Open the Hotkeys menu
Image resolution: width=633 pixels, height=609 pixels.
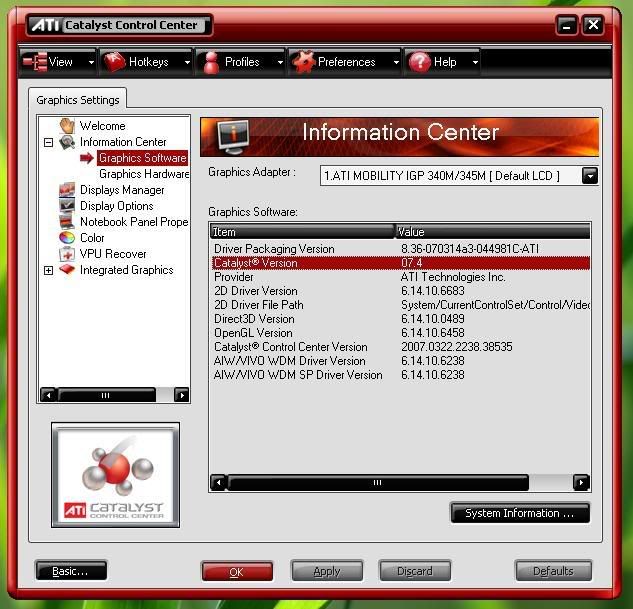click(x=146, y=62)
